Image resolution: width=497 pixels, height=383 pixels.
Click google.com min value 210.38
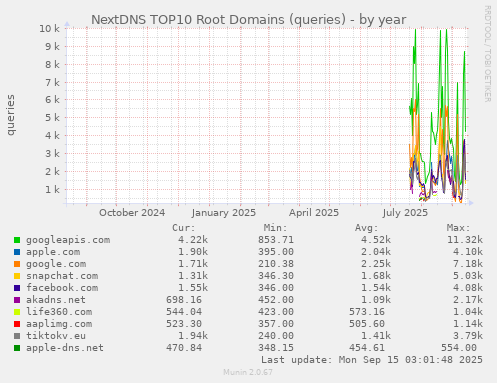point(276,264)
